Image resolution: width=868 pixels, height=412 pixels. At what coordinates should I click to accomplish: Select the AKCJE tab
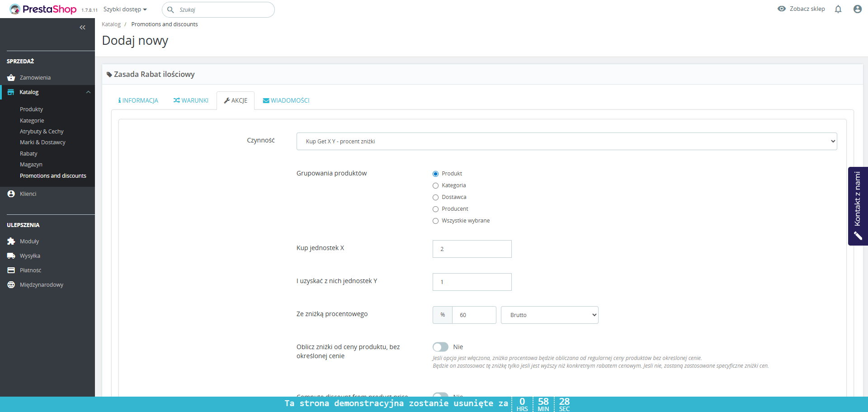(x=236, y=100)
